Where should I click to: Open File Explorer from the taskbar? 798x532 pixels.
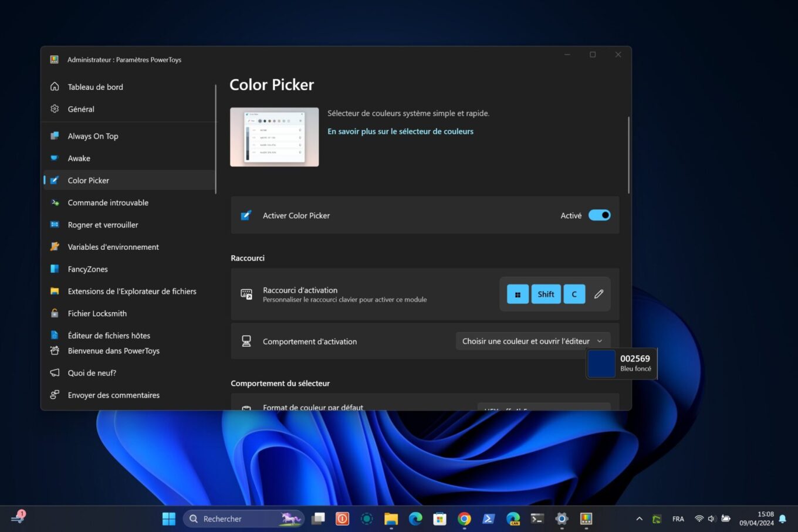(x=391, y=519)
